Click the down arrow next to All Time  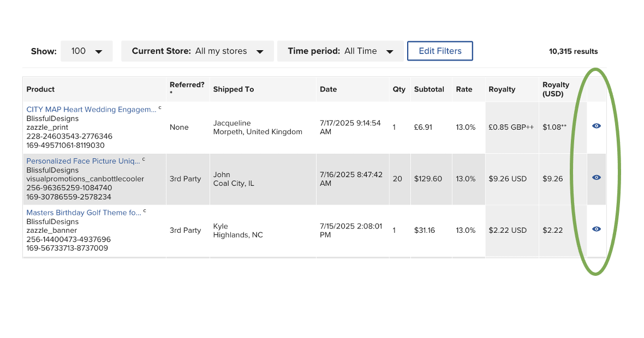pyautogui.click(x=390, y=52)
